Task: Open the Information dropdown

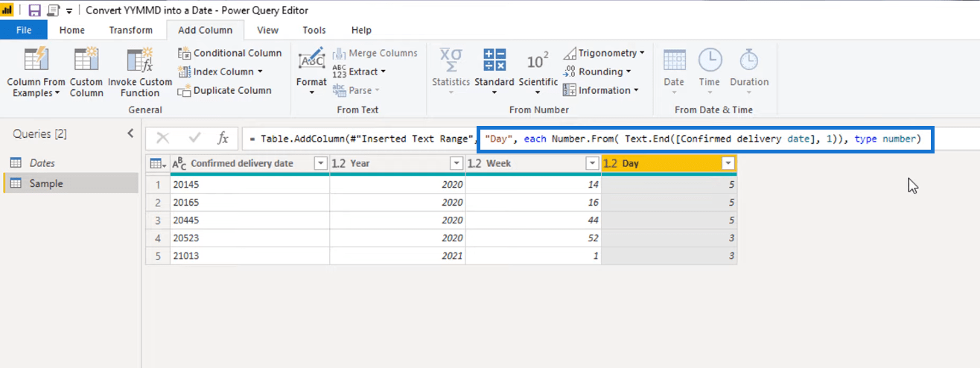Action: pos(601,90)
